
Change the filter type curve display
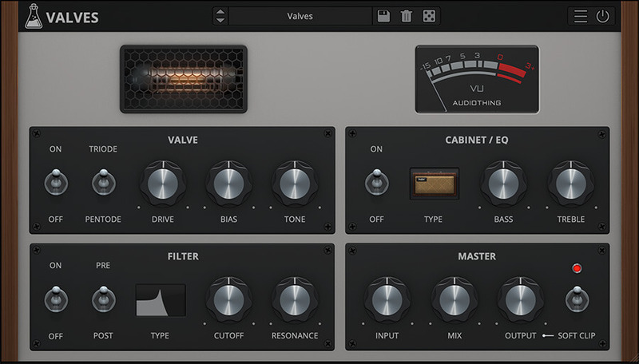click(160, 300)
